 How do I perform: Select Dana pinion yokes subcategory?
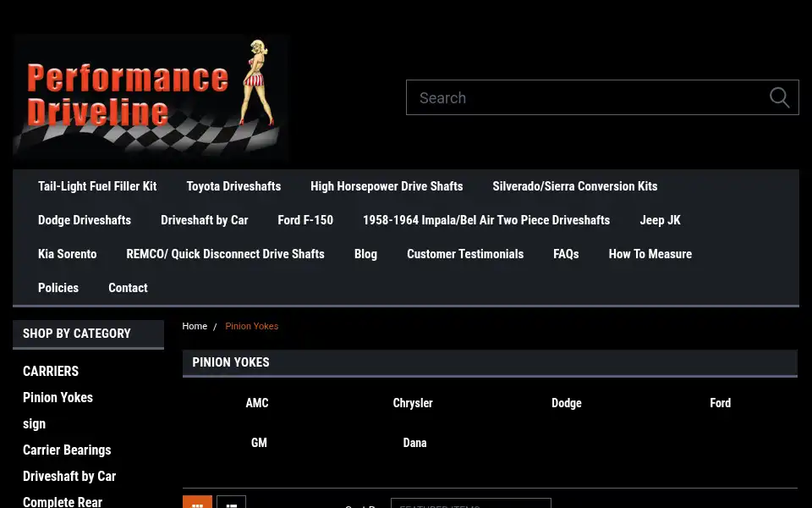tap(414, 443)
